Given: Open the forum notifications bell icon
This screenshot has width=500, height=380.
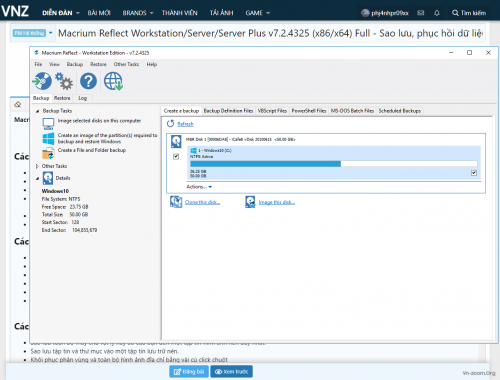Looking at the screenshot, I should tap(437, 13).
